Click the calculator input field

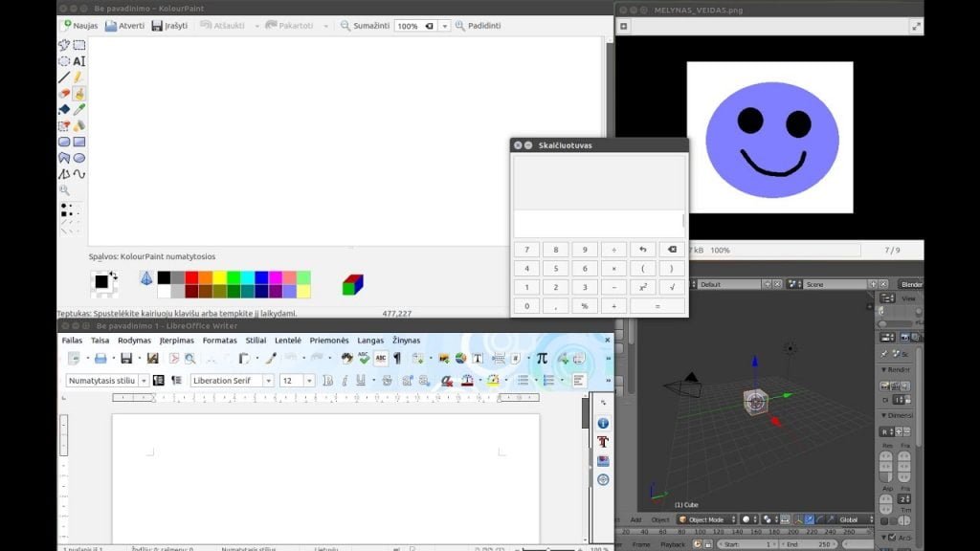pos(598,224)
